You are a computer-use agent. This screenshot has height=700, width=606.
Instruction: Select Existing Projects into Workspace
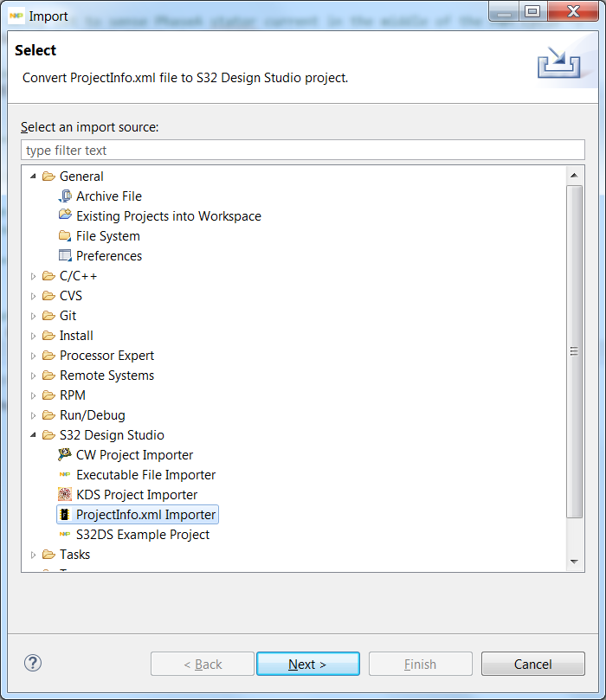click(168, 216)
